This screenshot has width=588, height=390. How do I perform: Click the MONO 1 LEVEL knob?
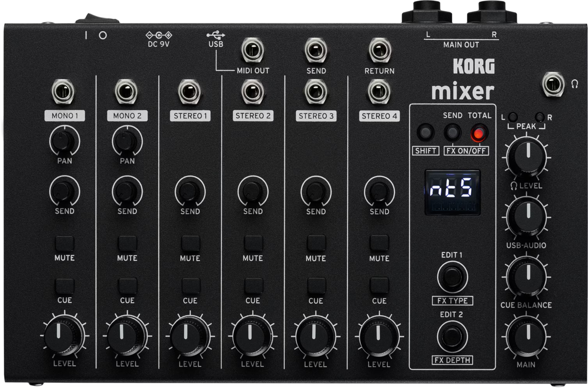(x=62, y=335)
